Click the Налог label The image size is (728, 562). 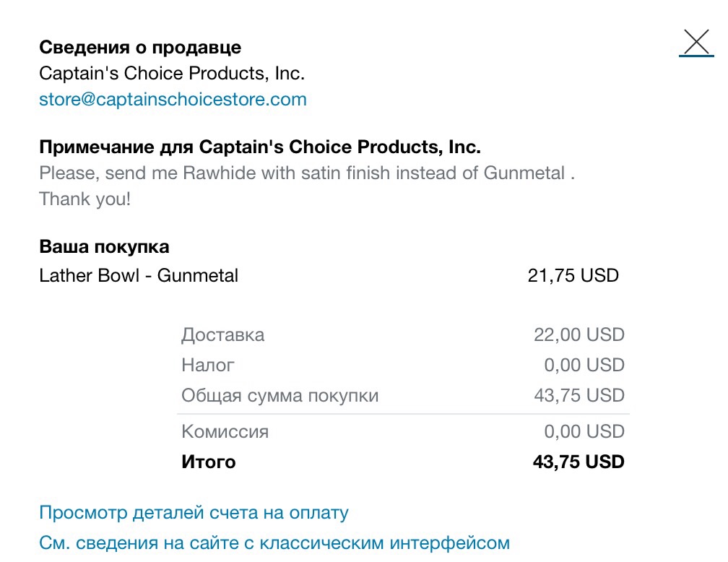pyautogui.click(x=207, y=365)
